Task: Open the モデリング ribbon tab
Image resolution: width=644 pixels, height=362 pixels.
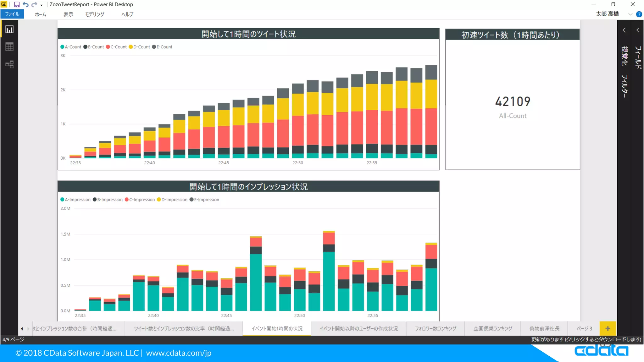Action: point(95,14)
